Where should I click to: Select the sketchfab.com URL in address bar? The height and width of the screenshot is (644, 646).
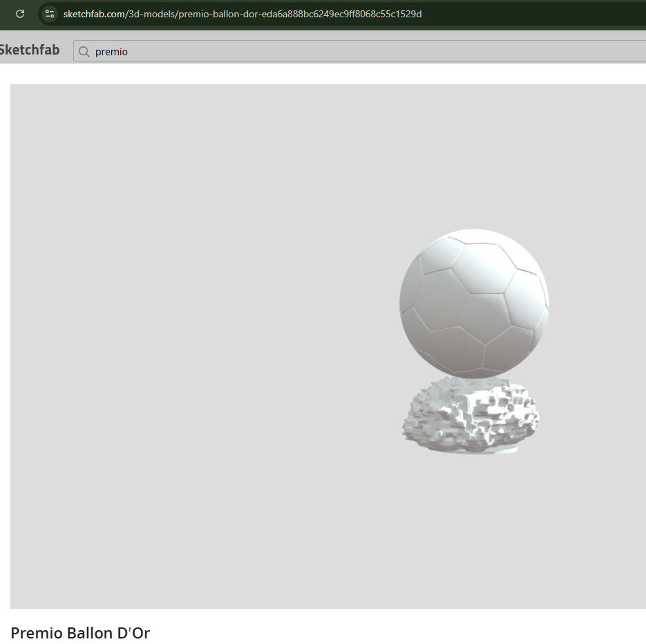[x=243, y=14]
